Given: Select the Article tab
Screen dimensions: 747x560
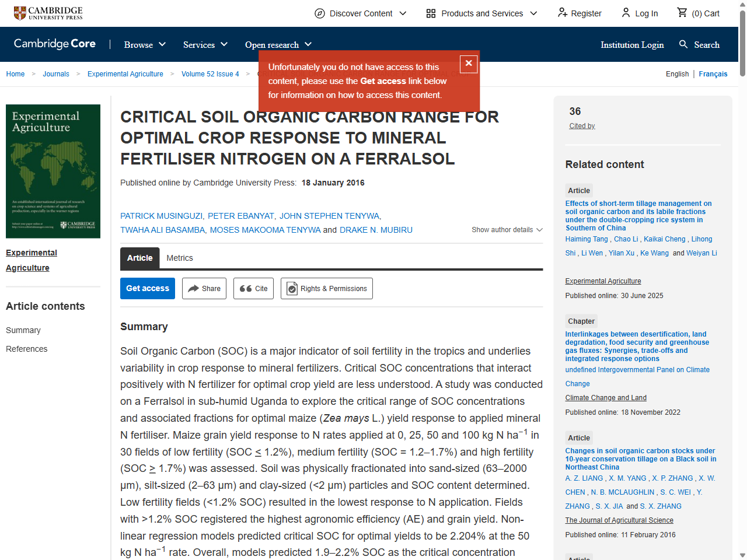Looking at the screenshot, I should pyautogui.click(x=139, y=258).
